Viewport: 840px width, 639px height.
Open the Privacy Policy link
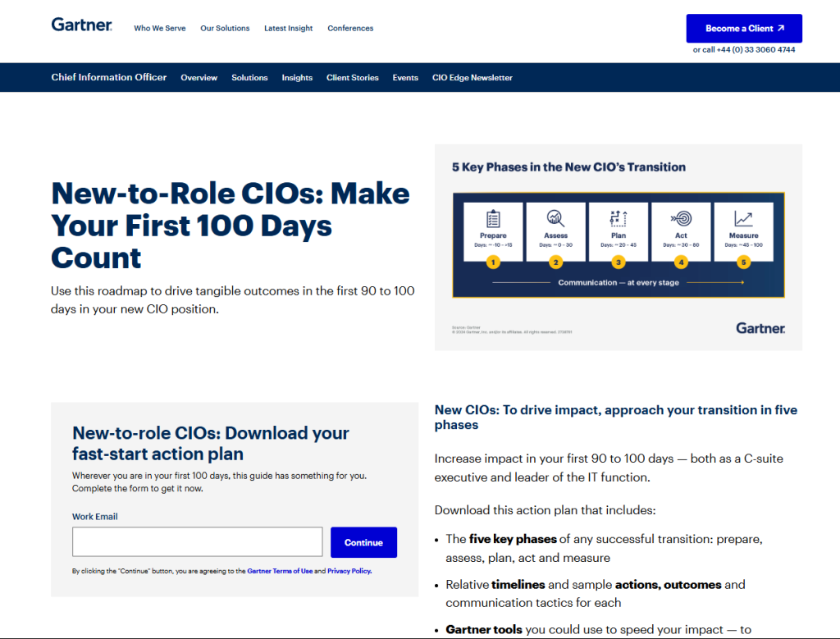pyautogui.click(x=349, y=571)
